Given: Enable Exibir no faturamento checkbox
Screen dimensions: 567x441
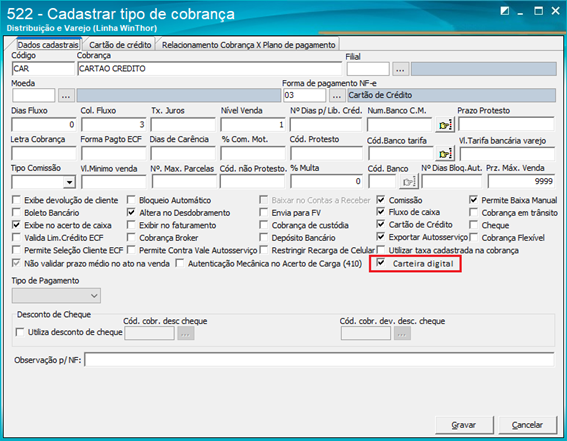Looking at the screenshot, I should coord(131,225).
